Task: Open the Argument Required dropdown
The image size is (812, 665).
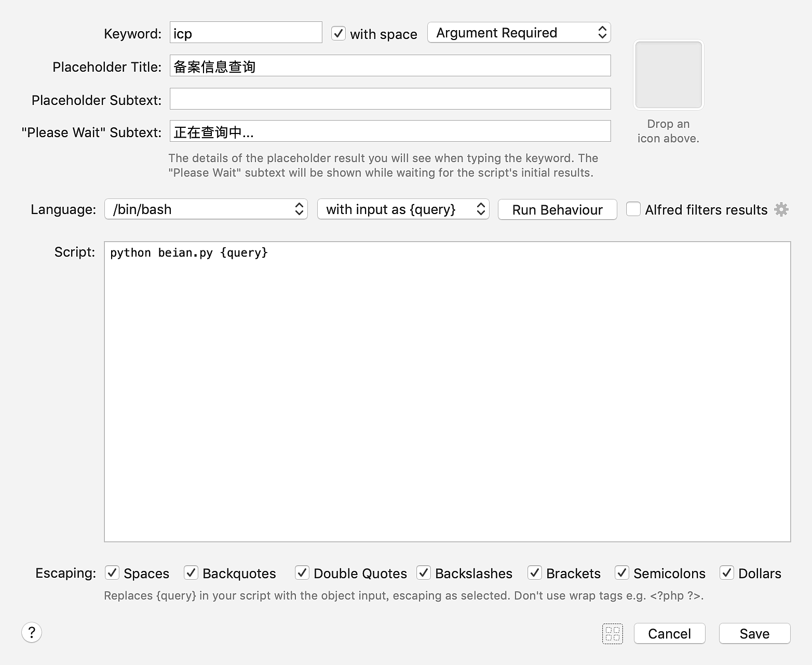Action: pos(519,33)
